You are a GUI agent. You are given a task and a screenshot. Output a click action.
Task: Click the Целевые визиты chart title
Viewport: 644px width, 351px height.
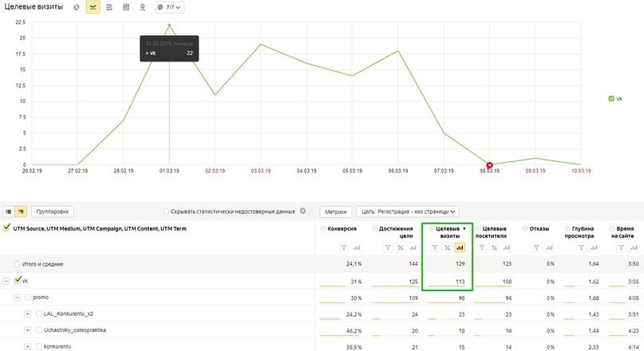(x=34, y=7)
